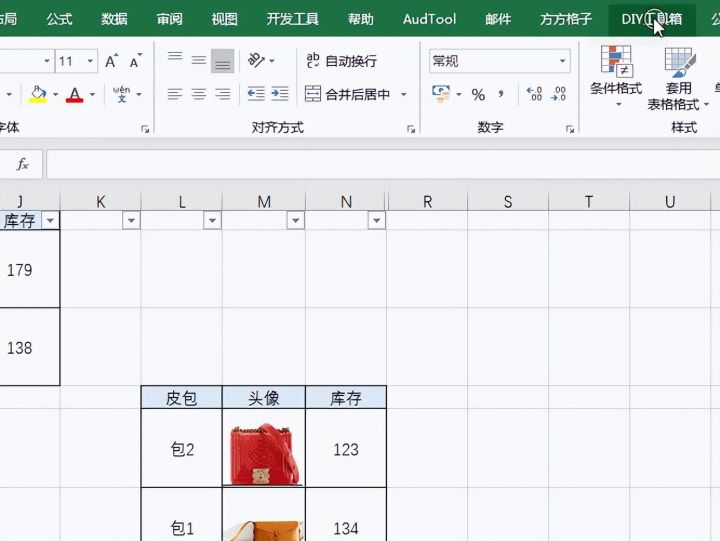Screen dimensions: 720x541
Task: Open AudTool ribbon tab
Action: coord(429,19)
